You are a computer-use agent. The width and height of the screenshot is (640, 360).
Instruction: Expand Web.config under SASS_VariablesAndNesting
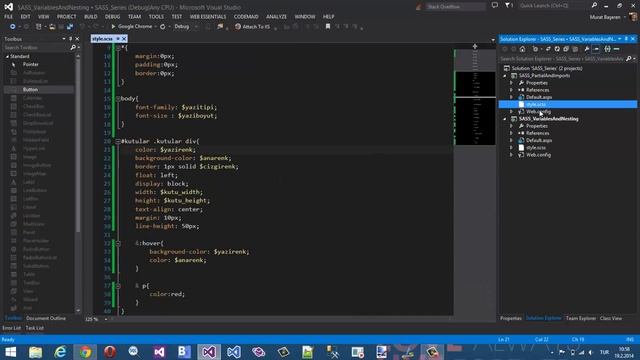[511, 155]
